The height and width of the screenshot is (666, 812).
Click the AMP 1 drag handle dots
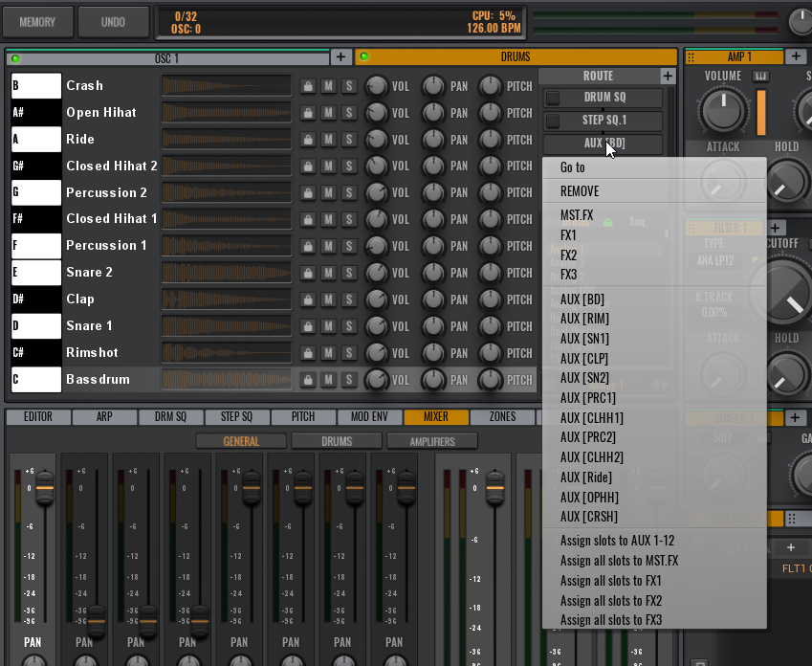pyautogui.click(x=691, y=56)
